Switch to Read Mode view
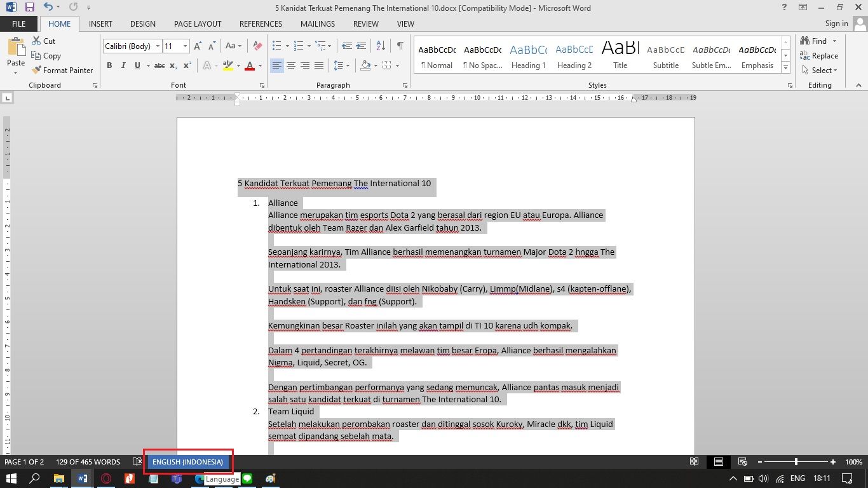 coord(695,462)
